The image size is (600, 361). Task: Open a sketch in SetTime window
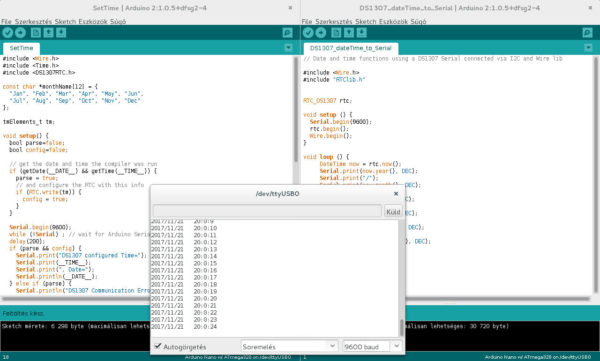click(x=48, y=33)
